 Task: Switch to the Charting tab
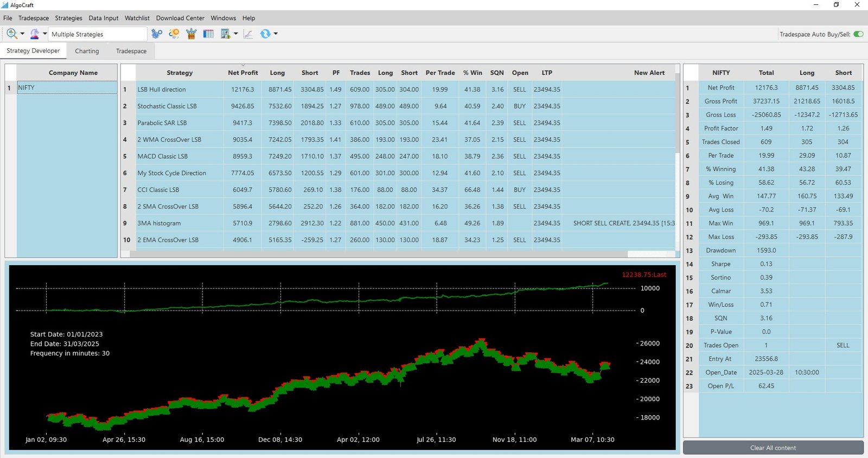(x=87, y=51)
